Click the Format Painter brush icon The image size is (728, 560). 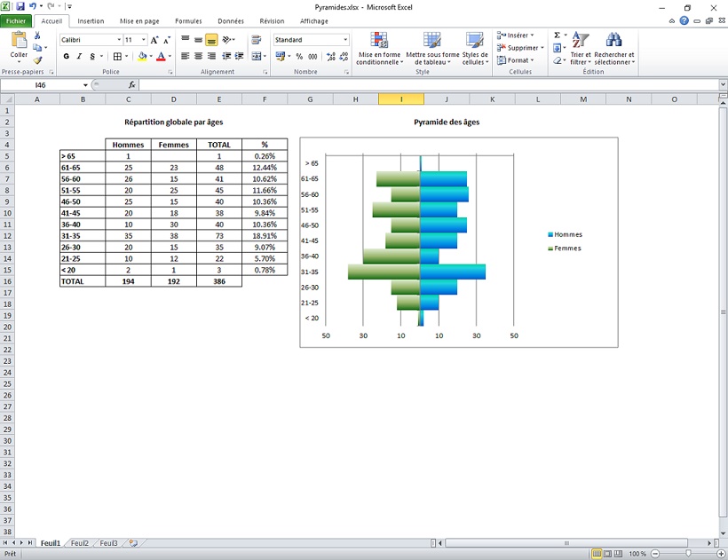(37, 60)
